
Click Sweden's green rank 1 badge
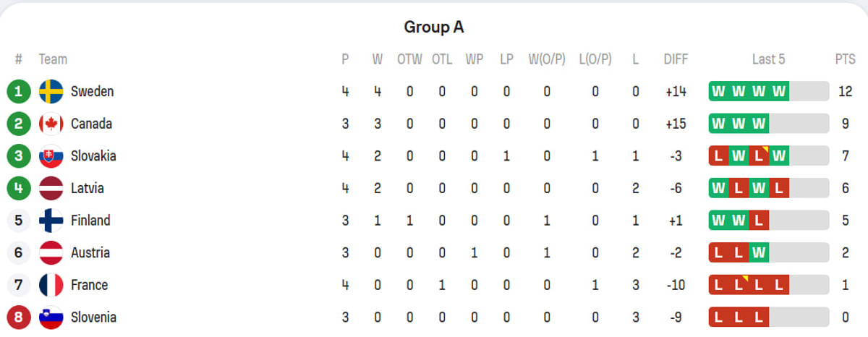pos(18,92)
